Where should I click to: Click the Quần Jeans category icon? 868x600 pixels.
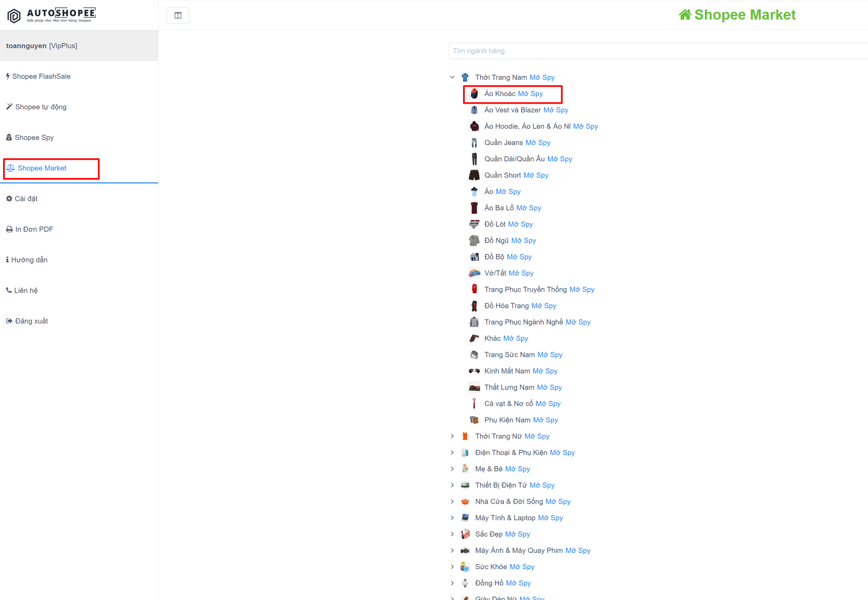[x=474, y=143]
